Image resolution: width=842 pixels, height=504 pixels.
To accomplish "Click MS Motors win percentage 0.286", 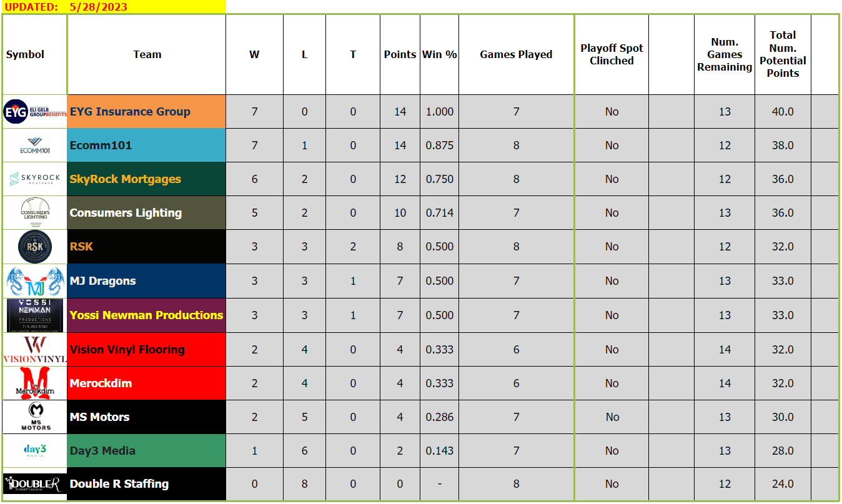I will tap(440, 417).
